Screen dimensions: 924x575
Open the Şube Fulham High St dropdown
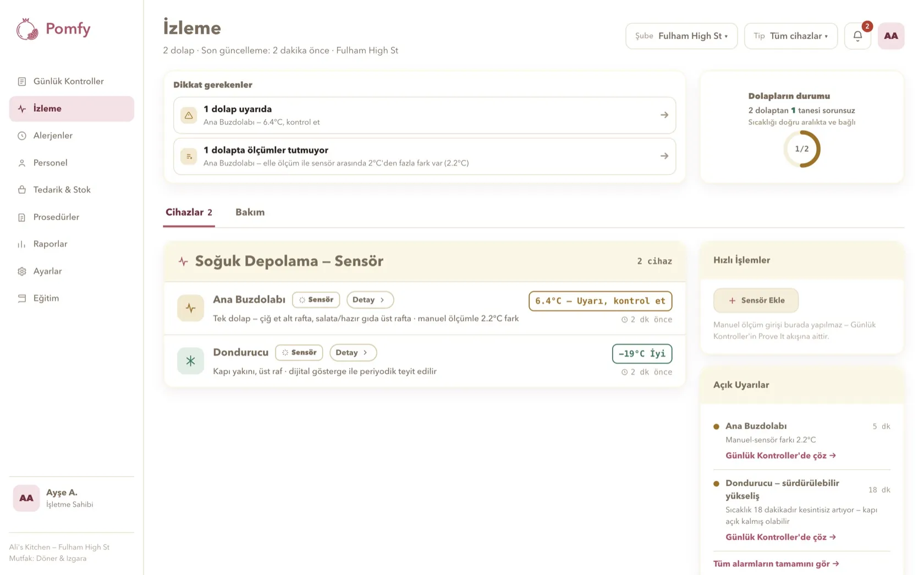(x=681, y=36)
